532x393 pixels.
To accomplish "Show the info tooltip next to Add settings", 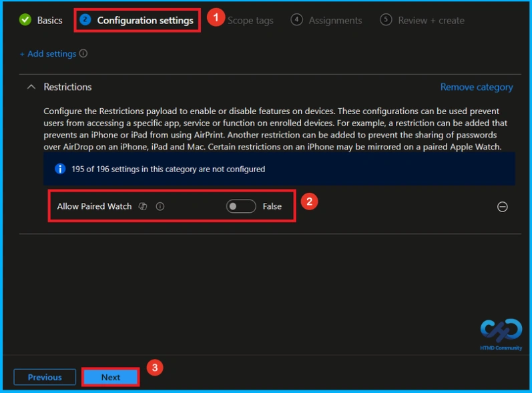I will click(x=83, y=53).
